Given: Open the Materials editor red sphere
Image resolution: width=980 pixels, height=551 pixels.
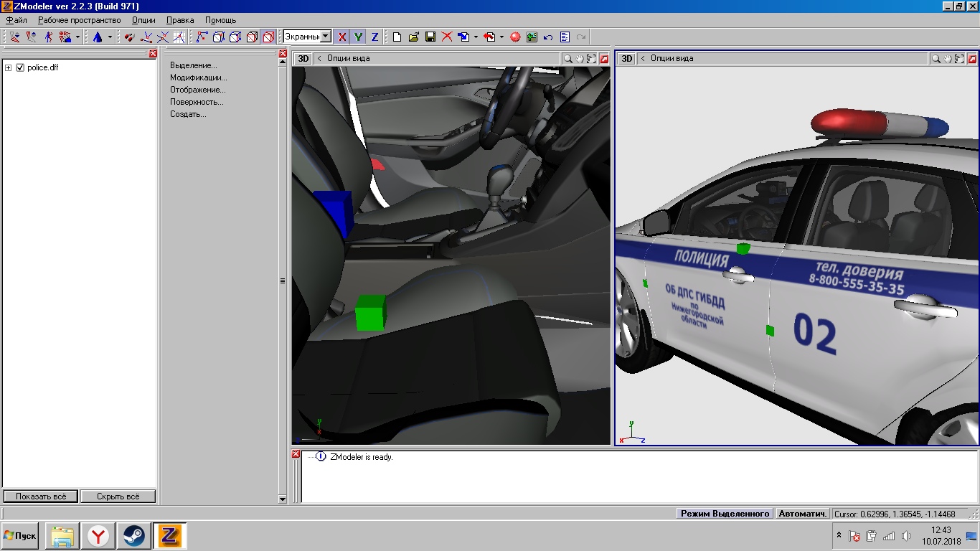Looking at the screenshot, I should tap(515, 37).
